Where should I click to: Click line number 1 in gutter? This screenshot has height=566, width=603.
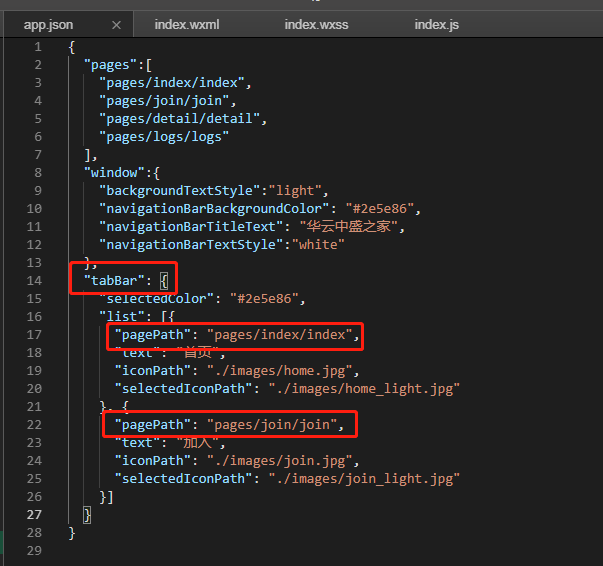[x=38, y=47]
